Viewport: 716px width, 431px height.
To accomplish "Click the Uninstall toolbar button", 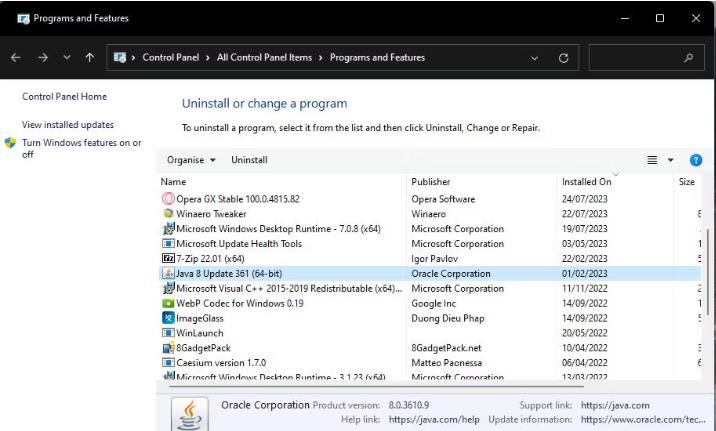I will [x=249, y=160].
